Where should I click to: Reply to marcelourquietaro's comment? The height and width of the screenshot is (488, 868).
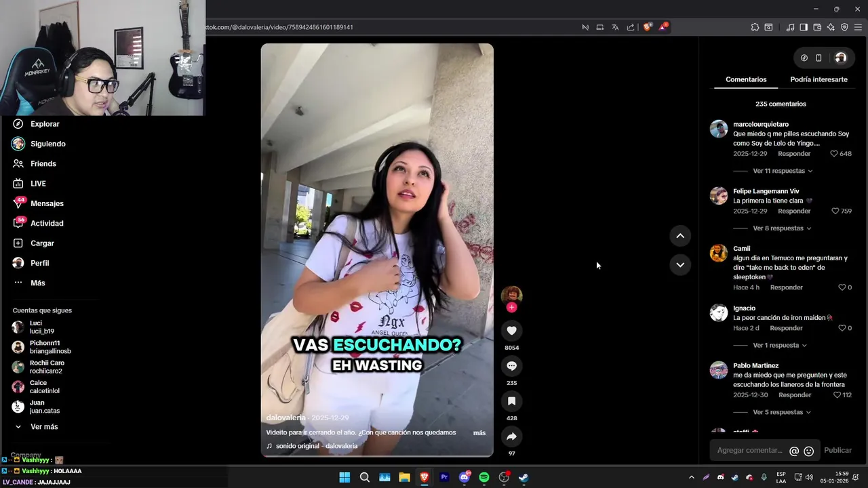[794, 154]
